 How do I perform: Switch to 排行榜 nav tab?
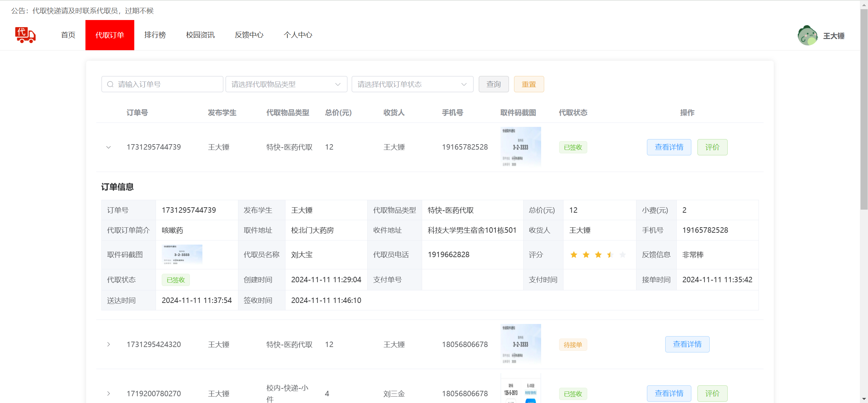pyautogui.click(x=155, y=35)
